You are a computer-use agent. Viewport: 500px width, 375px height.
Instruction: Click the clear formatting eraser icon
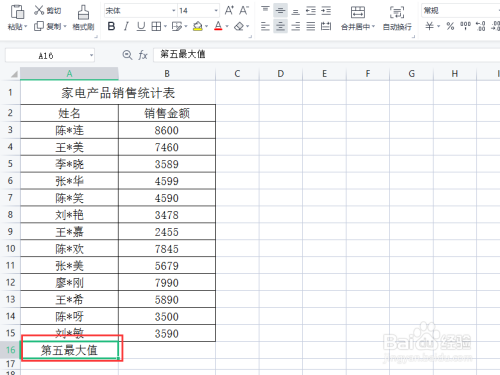click(239, 26)
